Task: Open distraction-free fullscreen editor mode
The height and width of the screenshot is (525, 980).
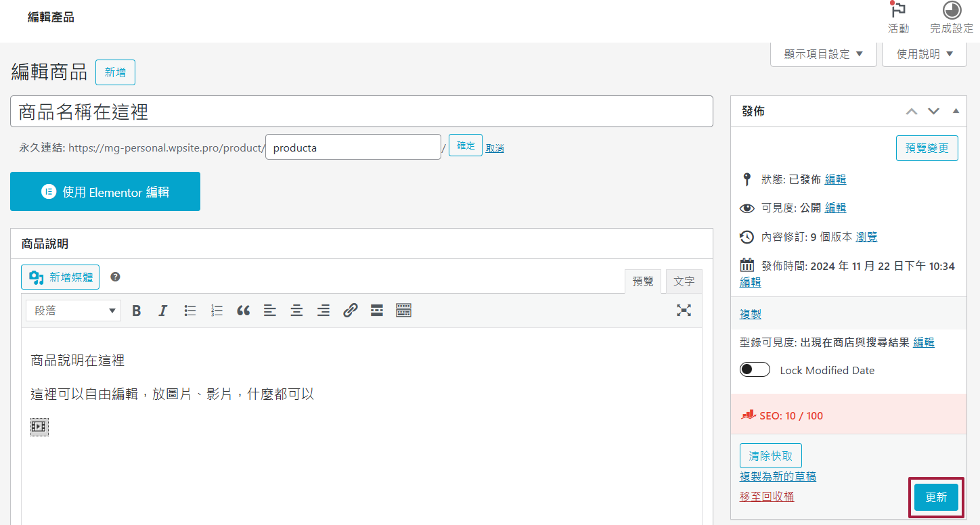Action: pyautogui.click(x=684, y=311)
